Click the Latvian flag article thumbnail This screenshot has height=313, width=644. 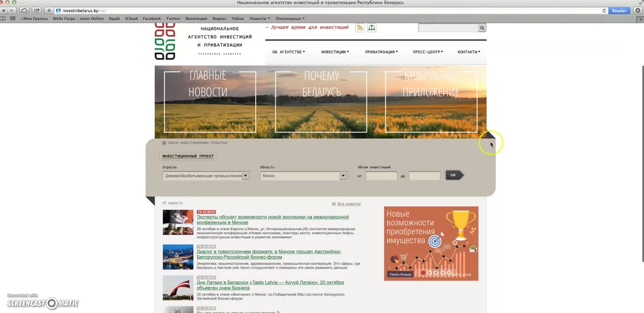[x=178, y=288]
